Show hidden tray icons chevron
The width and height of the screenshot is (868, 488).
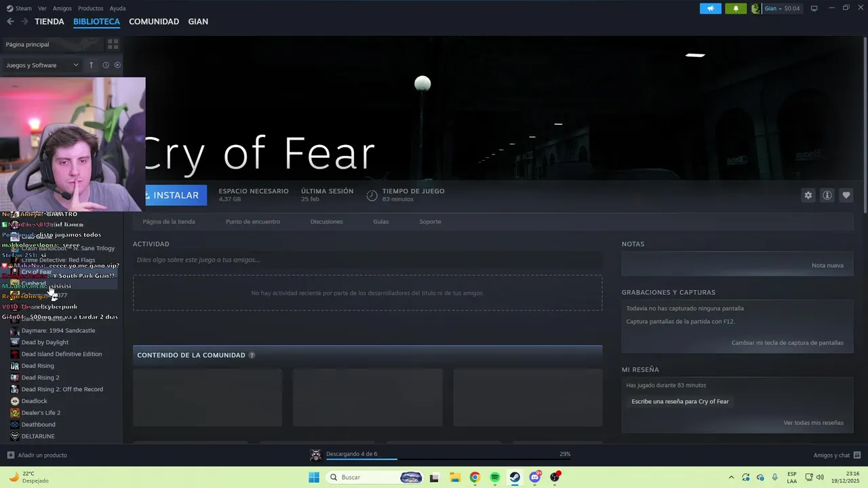731,477
